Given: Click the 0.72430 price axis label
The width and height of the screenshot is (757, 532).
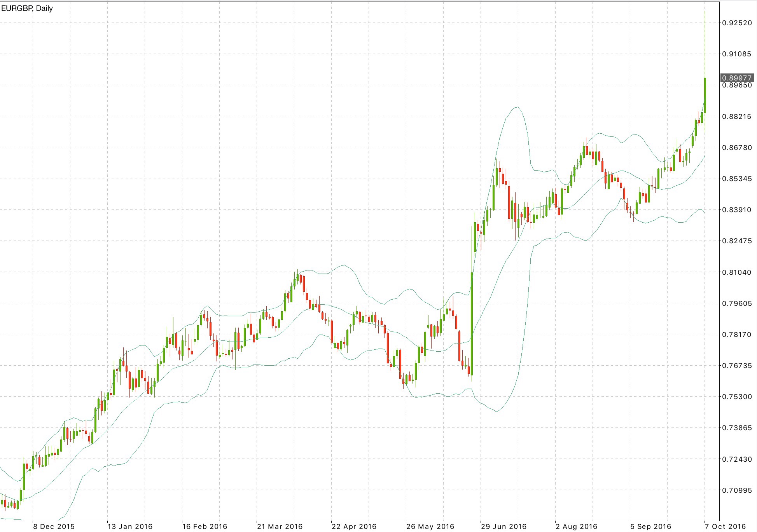Looking at the screenshot, I should (737, 459).
